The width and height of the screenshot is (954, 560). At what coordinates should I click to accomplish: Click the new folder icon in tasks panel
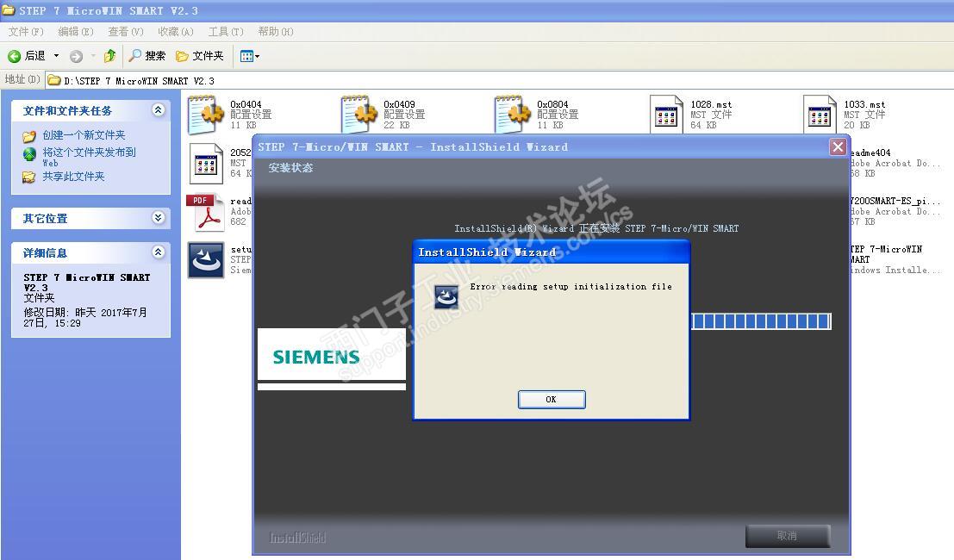pyautogui.click(x=28, y=135)
